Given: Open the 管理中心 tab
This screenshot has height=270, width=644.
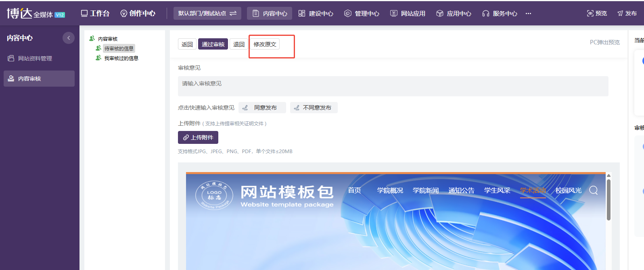Looking at the screenshot, I should (362, 13).
